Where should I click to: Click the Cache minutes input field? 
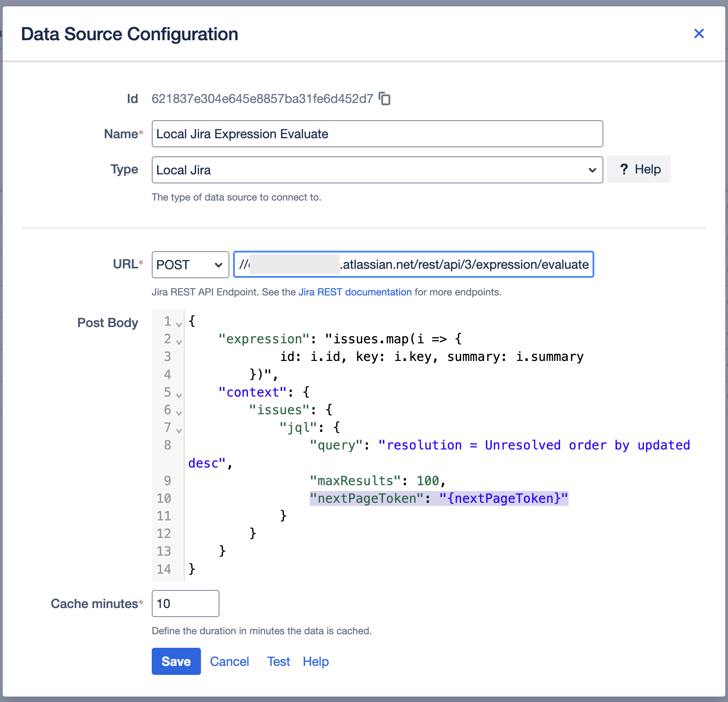coord(185,604)
